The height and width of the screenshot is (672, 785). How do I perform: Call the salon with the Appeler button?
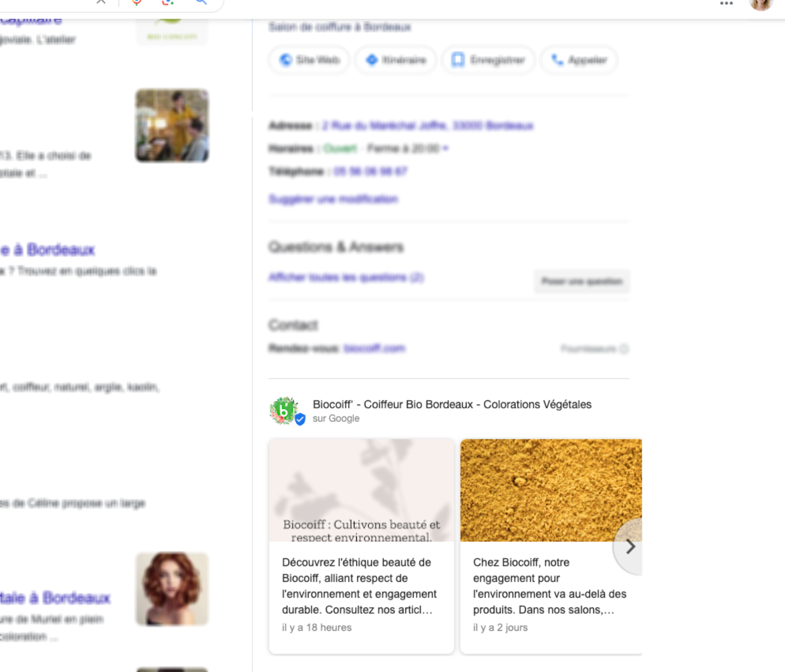(x=579, y=60)
